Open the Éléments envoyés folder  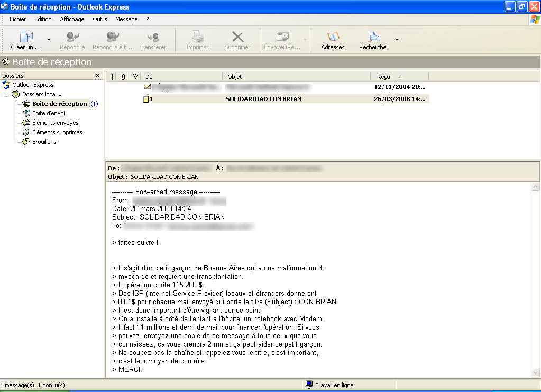coord(55,123)
